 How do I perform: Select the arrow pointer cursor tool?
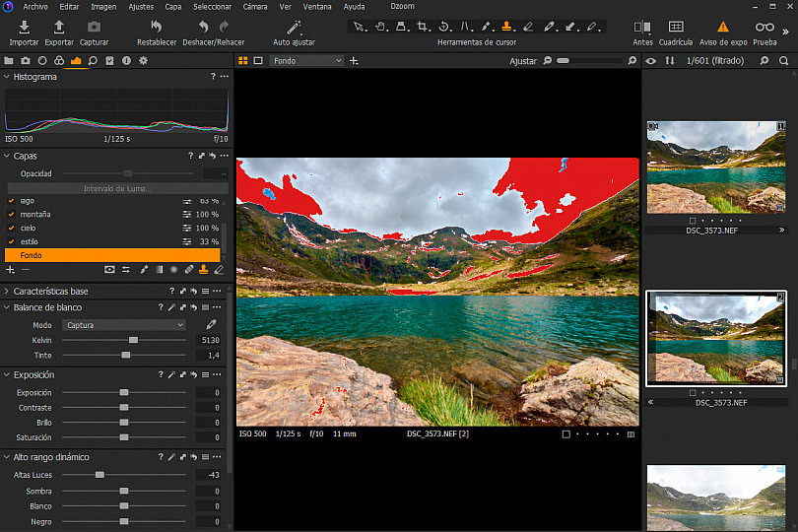pos(359,27)
